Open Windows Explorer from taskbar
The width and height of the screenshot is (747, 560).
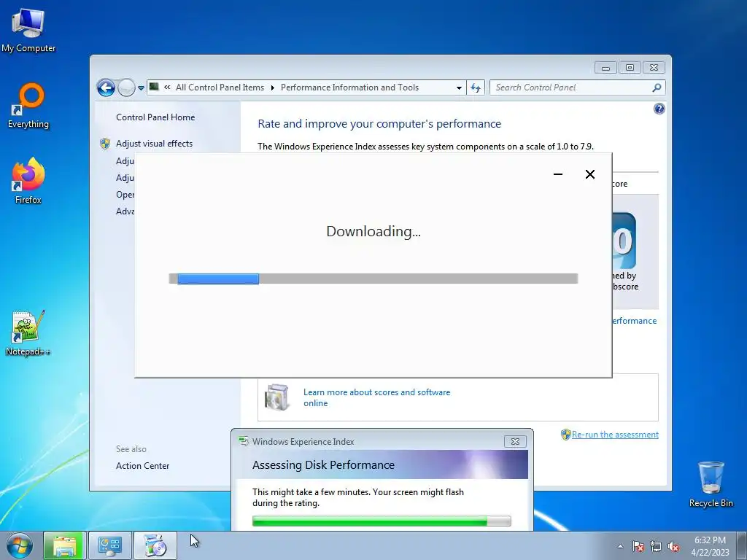coord(65,545)
